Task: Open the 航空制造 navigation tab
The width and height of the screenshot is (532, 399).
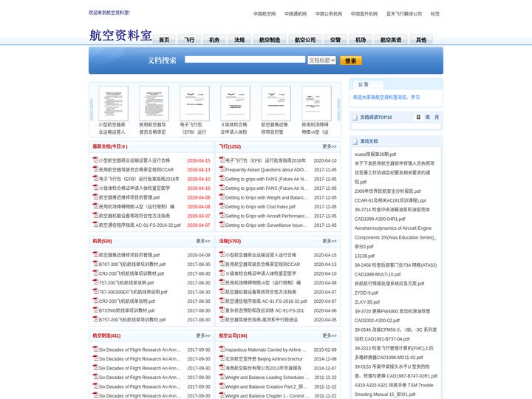Action: click(270, 40)
